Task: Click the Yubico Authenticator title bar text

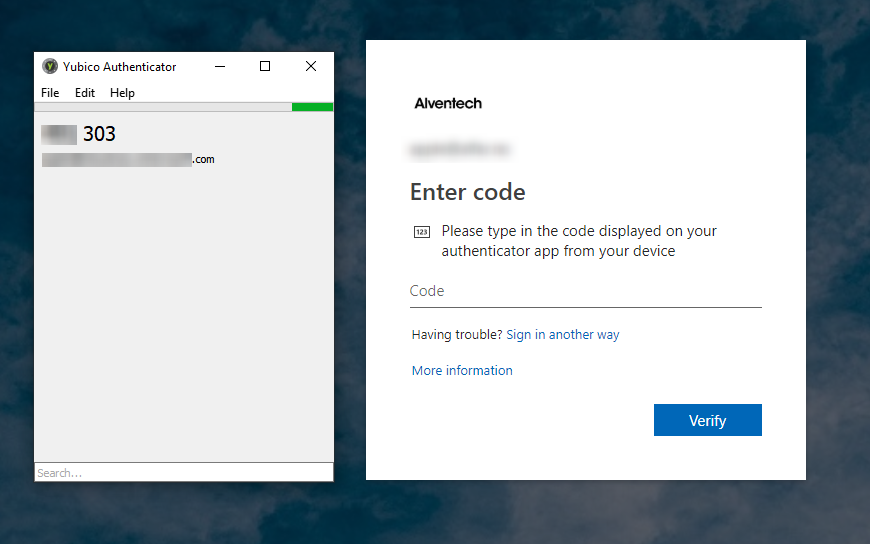Action: (x=120, y=67)
